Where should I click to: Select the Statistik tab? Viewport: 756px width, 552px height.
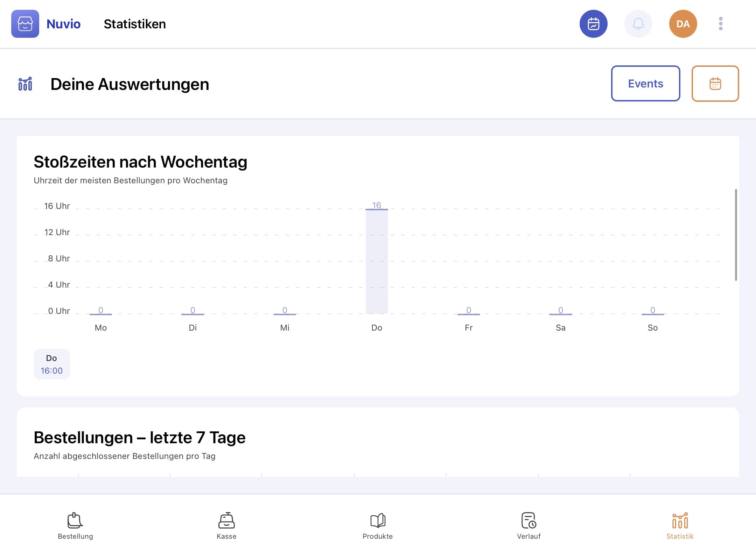click(680, 526)
